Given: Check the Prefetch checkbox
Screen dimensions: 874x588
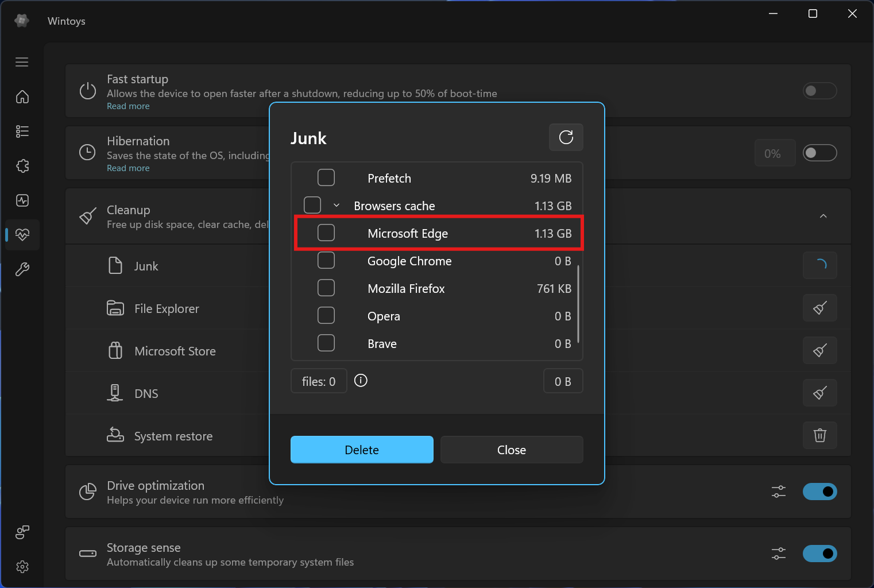Looking at the screenshot, I should pyautogui.click(x=326, y=178).
